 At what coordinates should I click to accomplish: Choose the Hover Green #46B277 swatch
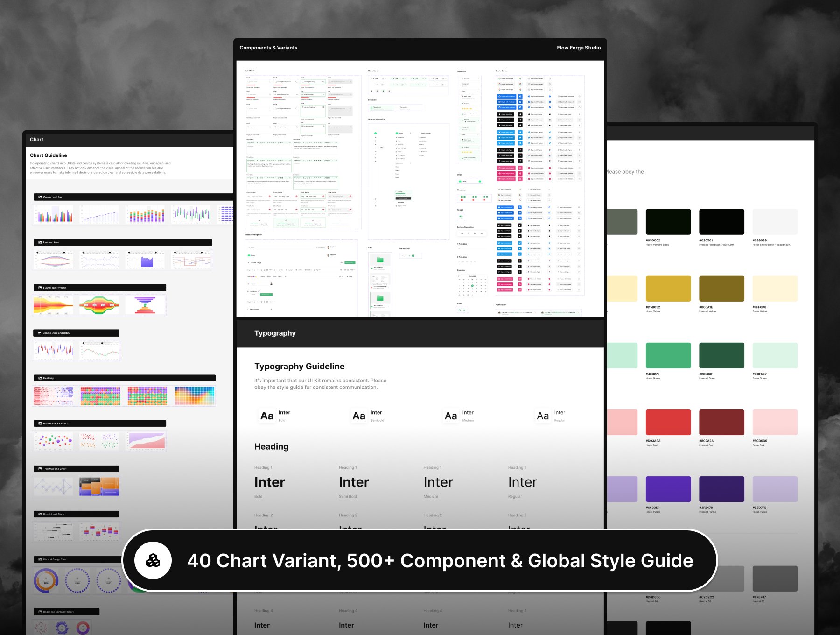(668, 355)
